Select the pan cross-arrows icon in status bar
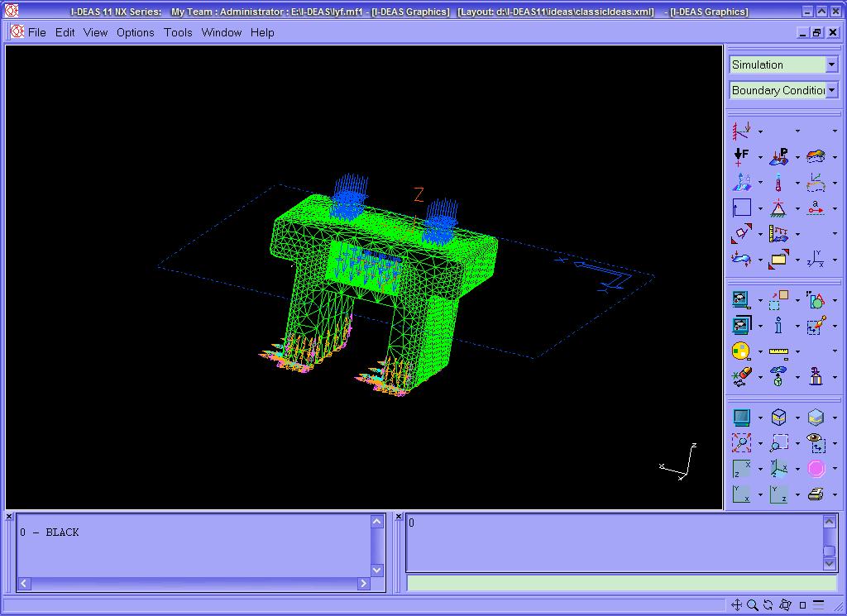 point(736,605)
